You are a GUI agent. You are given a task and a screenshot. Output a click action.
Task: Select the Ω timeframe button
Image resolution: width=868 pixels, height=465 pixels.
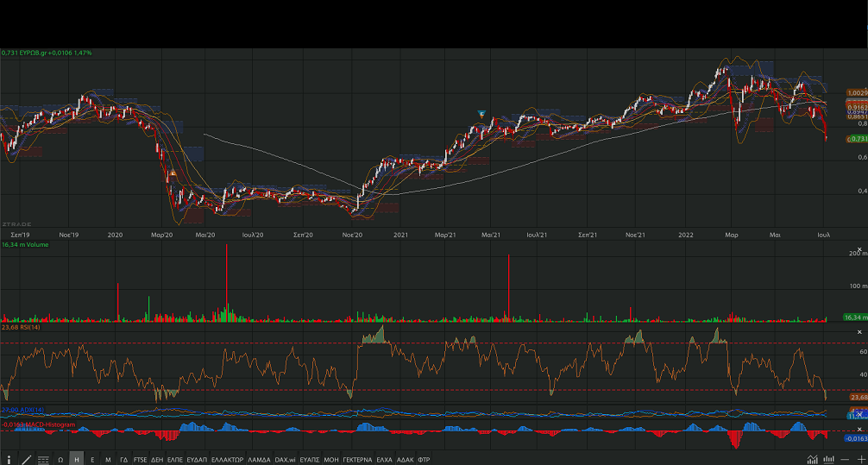pyautogui.click(x=60, y=459)
